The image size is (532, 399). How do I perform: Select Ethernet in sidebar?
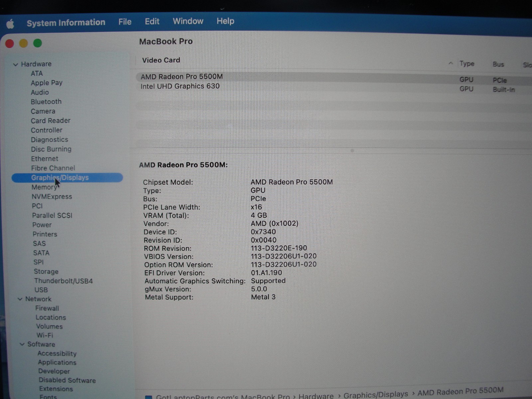[x=45, y=159]
